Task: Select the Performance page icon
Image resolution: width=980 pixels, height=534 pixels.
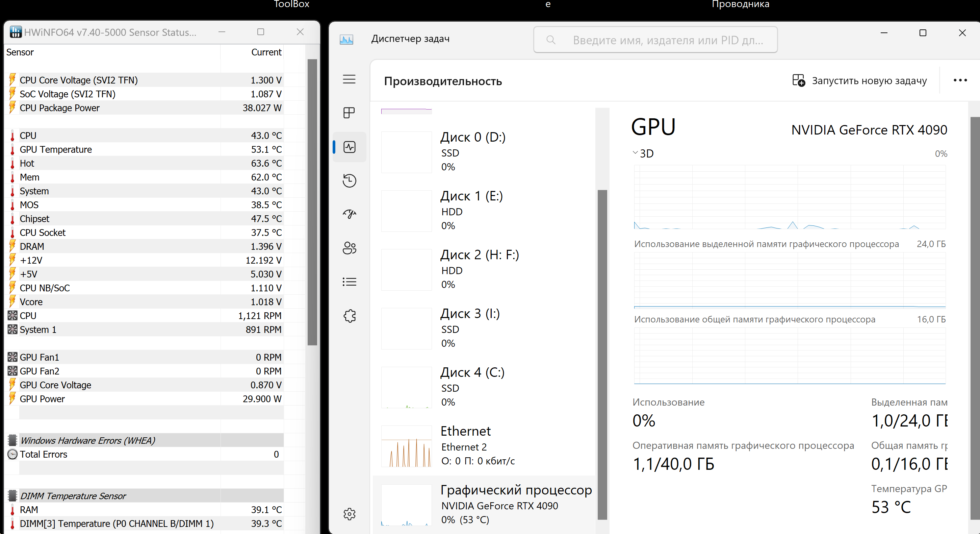Action: (349, 147)
